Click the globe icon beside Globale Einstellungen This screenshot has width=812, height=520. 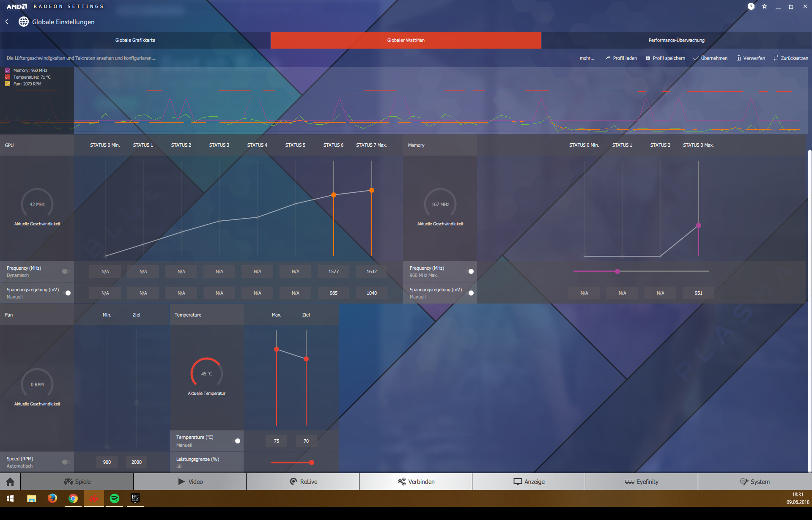tap(24, 22)
